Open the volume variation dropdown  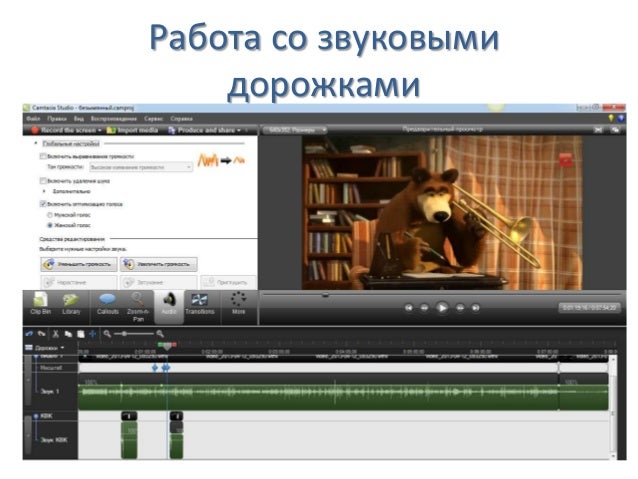141,167
